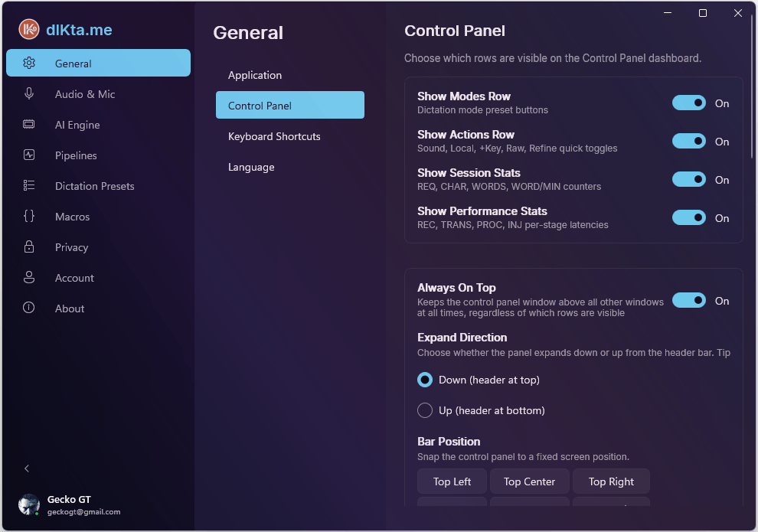Open the Dictation Presets section

click(x=98, y=185)
